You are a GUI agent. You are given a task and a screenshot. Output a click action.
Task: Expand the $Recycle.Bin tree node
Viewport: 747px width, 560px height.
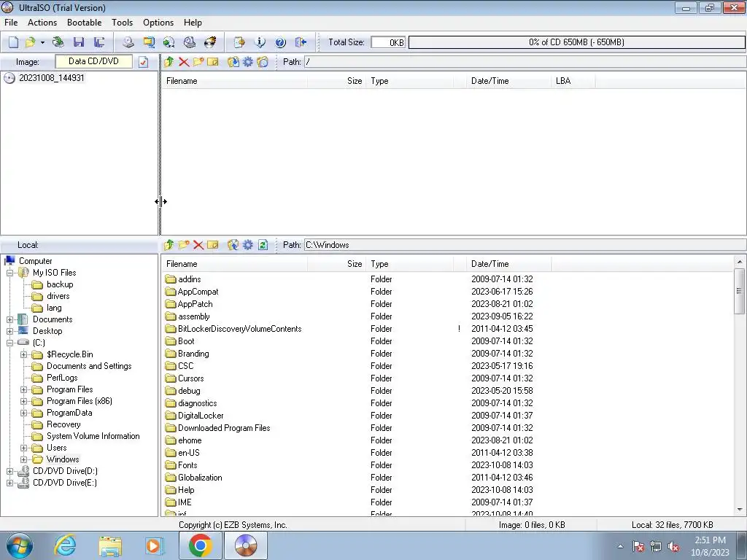[x=23, y=354]
